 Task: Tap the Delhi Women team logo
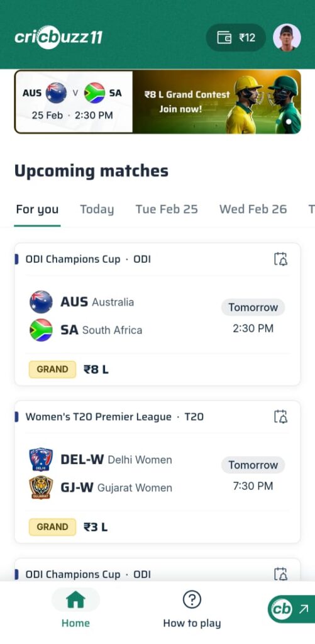point(41,459)
